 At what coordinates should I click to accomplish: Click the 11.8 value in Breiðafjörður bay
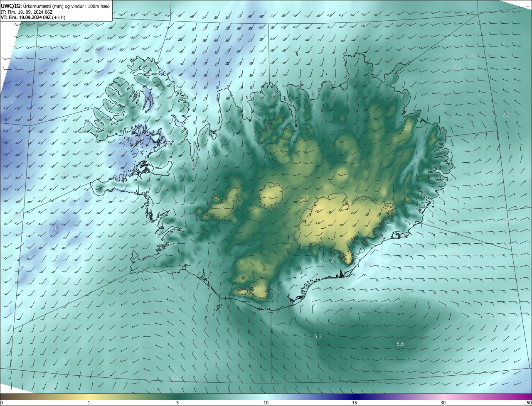tap(138, 138)
